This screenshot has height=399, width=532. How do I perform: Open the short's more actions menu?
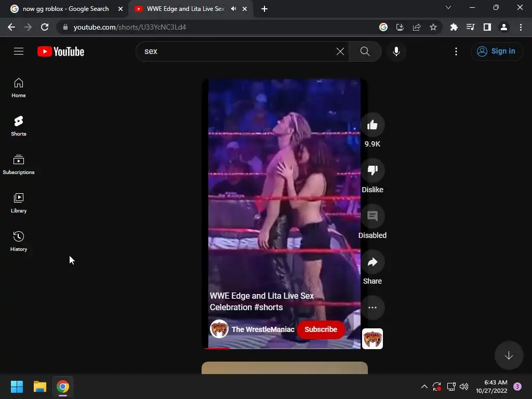[x=373, y=308]
